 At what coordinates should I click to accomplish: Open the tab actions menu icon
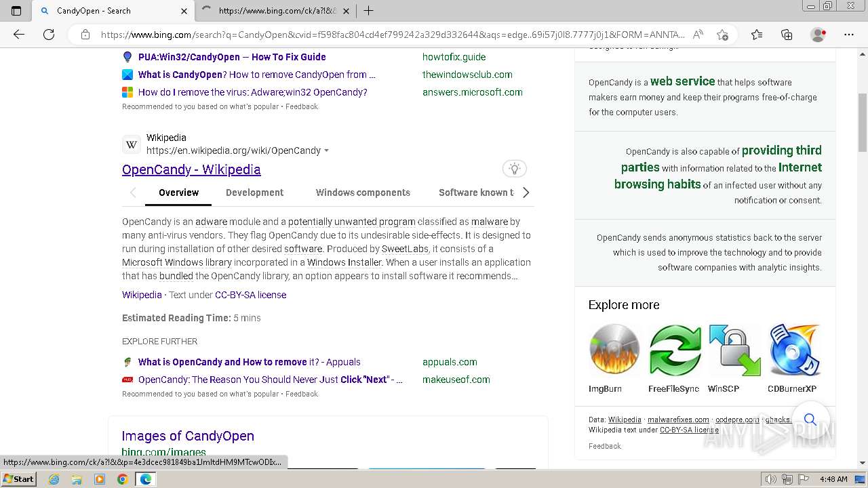pyautogui.click(x=16, y=11)
